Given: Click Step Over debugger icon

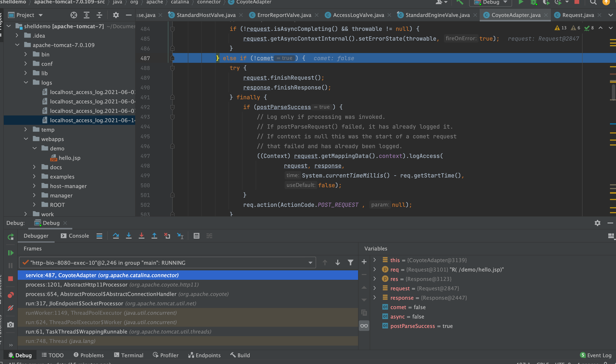Looking at the screenshot, I should pyautogui.click(x=116, y=236).
